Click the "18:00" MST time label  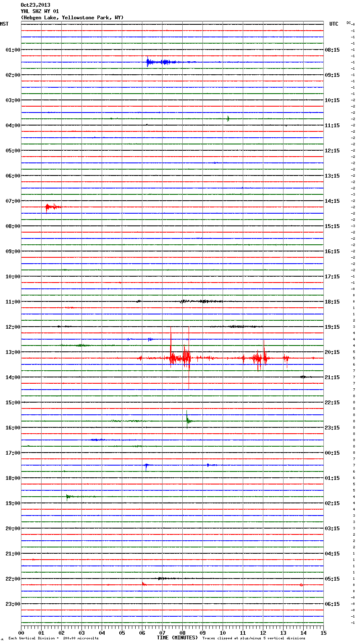coord(13,478)
